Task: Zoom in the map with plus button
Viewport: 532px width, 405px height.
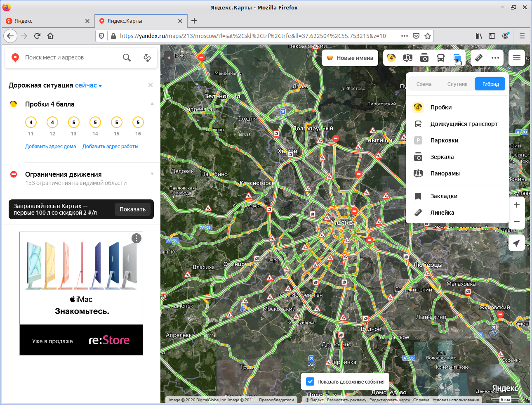Action: (516, 205)
